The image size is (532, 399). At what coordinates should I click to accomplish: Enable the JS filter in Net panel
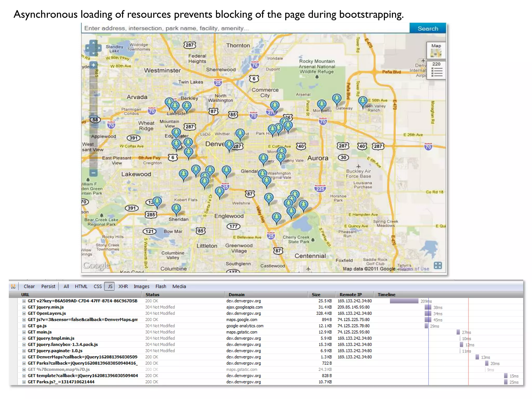[x=110, y=286]
